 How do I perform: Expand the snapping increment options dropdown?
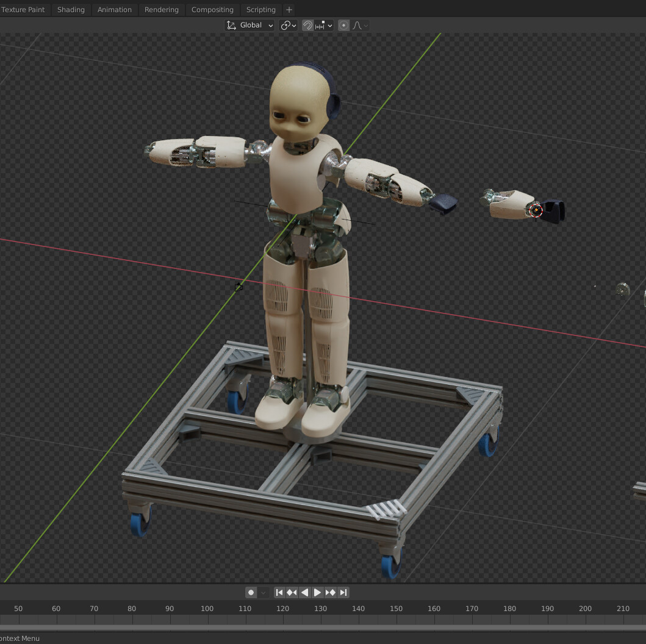click(x=324, y=25)
